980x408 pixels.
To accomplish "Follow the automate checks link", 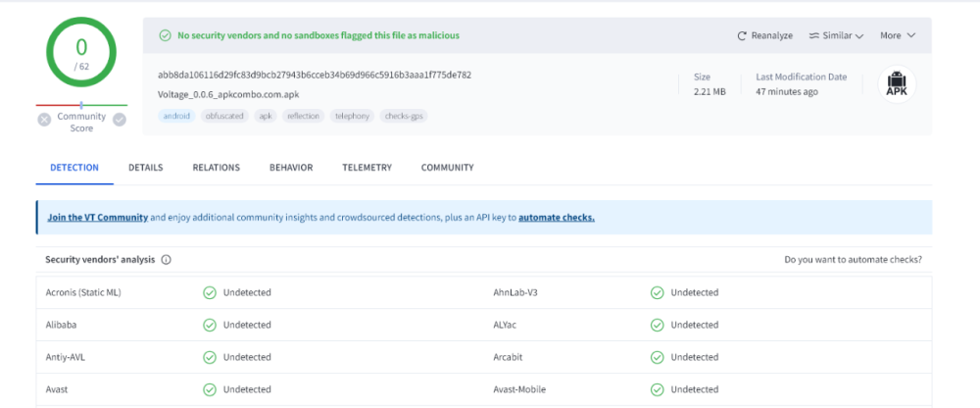I will tap(557, 218).
